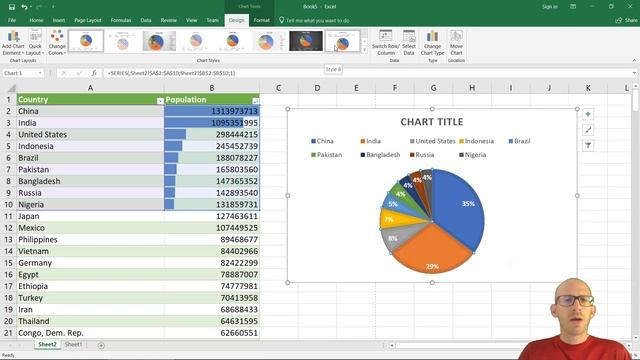This screenshot has height=360, width=640.
Task: Click the Pakistan legend entry
Action: click(x=327, y=155)
